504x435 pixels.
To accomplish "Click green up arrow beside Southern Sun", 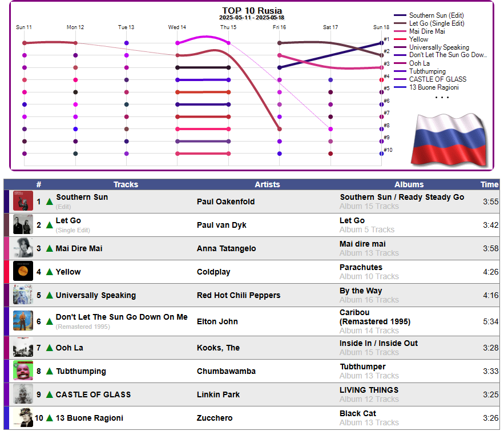I will point(50,202).
